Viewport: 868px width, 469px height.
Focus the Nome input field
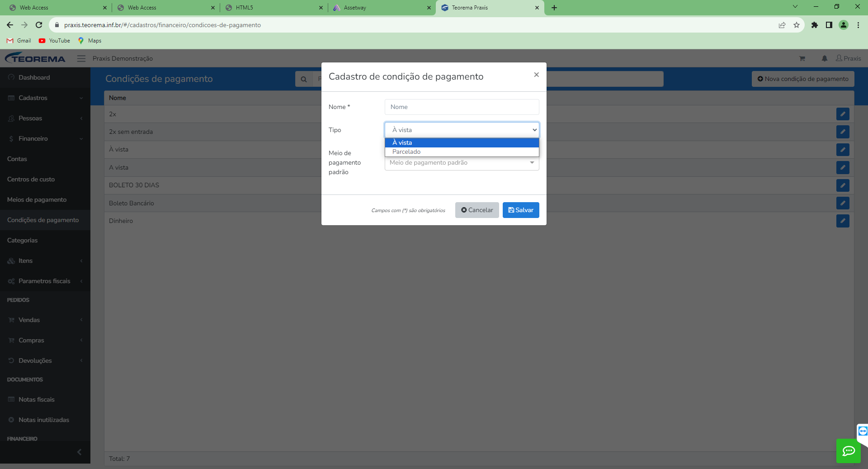[x=462, y=107]
